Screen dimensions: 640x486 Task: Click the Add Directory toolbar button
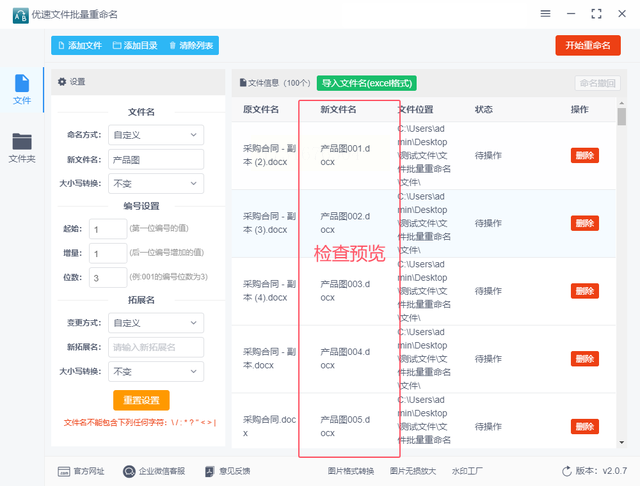(135, 45)
